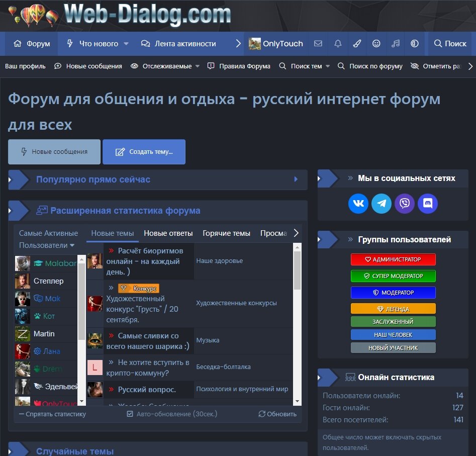
Task: Click the Форум home icon
Action: tap(18, 43)
